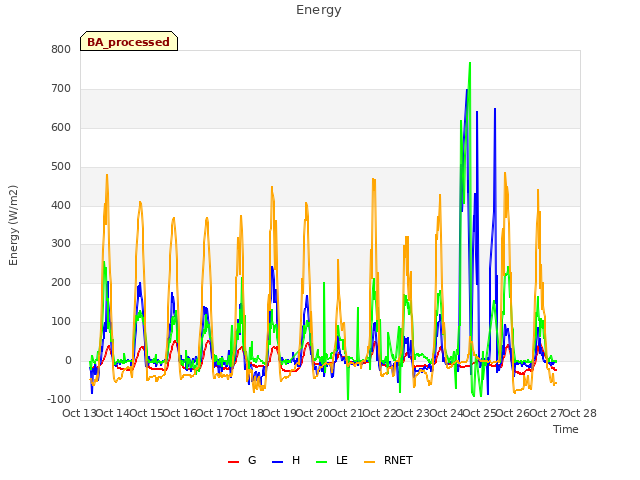
Task: Click the 800 y-axis tick label
Action: [x=61, y=49]
